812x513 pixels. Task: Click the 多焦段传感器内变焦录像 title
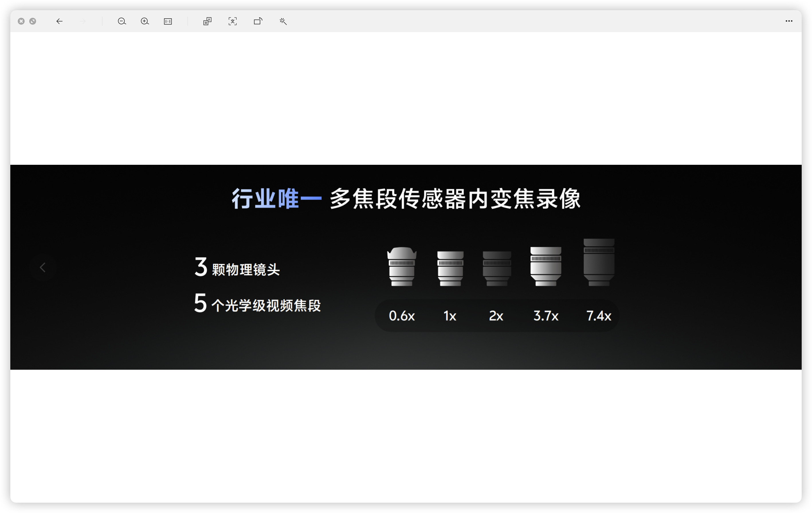click(455, 199)
